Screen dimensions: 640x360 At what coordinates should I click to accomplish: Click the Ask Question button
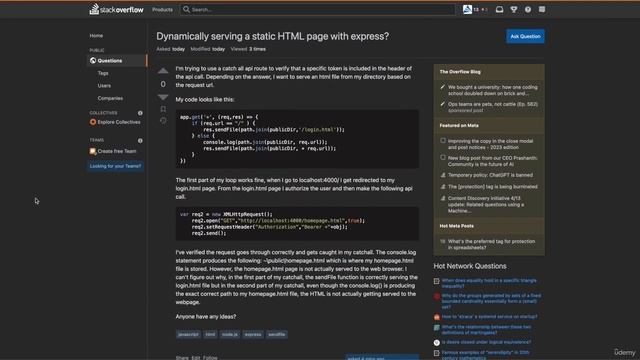point(525,36)
